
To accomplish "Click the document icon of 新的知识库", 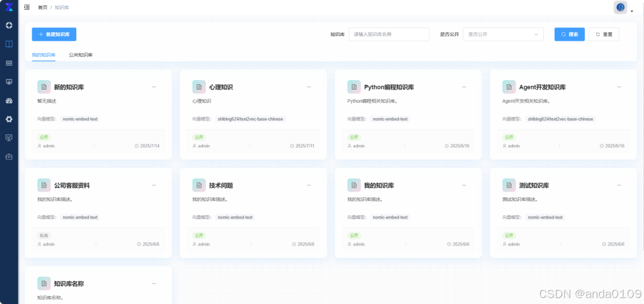I will click(x=44, y=87).
